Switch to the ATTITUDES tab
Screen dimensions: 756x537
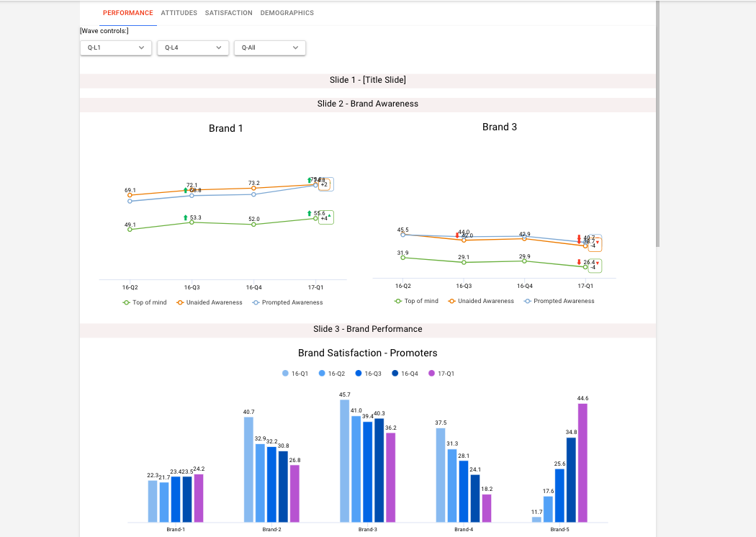179,13
